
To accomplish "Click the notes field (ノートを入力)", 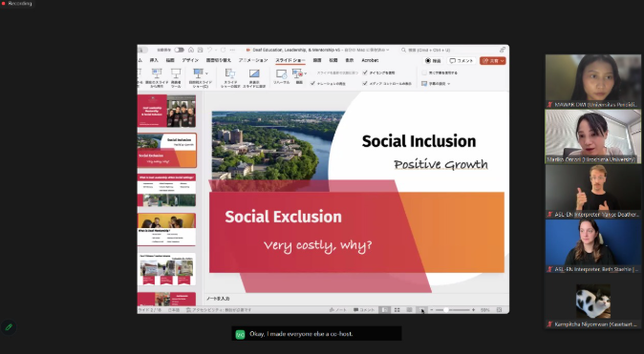I will (x=355, y=299).
